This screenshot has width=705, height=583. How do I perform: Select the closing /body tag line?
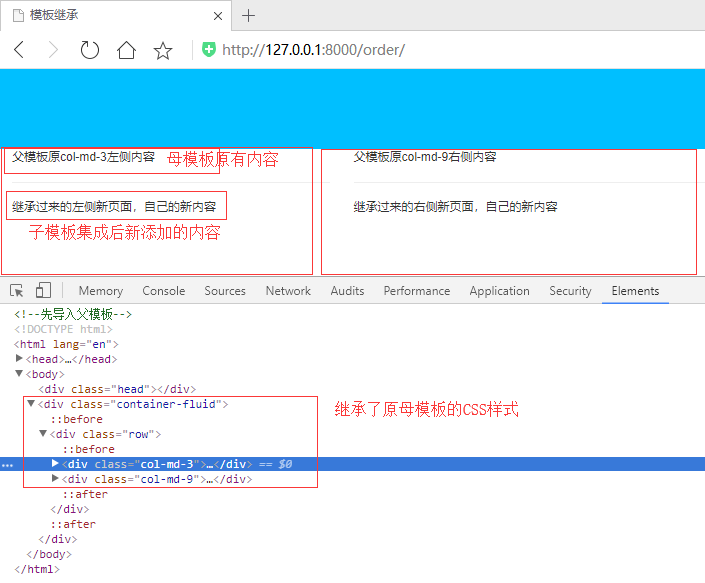click(x=49, y=554)
